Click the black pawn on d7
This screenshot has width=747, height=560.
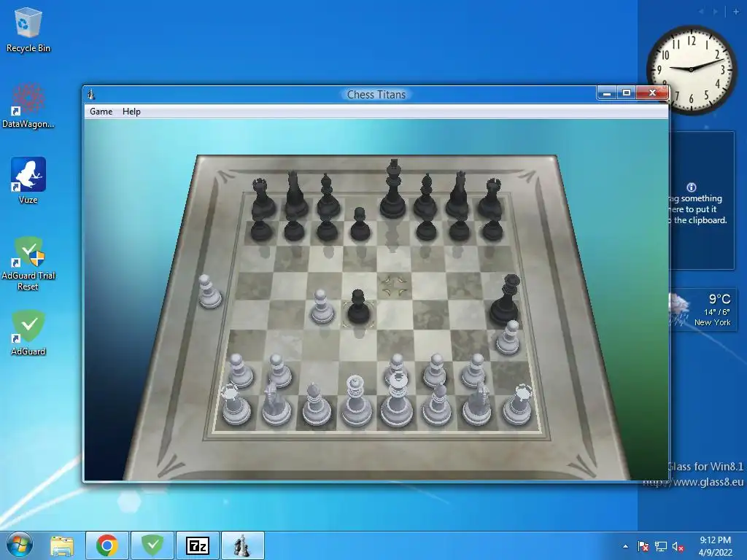[x=360, y=224]
